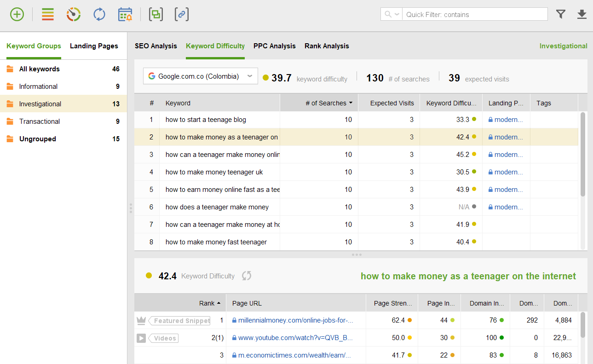This screenshot has height=364, width=593.
Task: Click the sidebar splitter handle dots
Action: pos(131,208)
